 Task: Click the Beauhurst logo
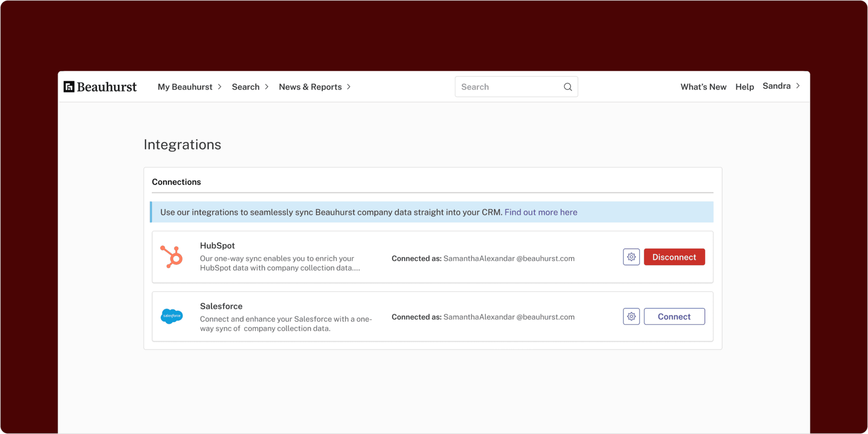100,87
